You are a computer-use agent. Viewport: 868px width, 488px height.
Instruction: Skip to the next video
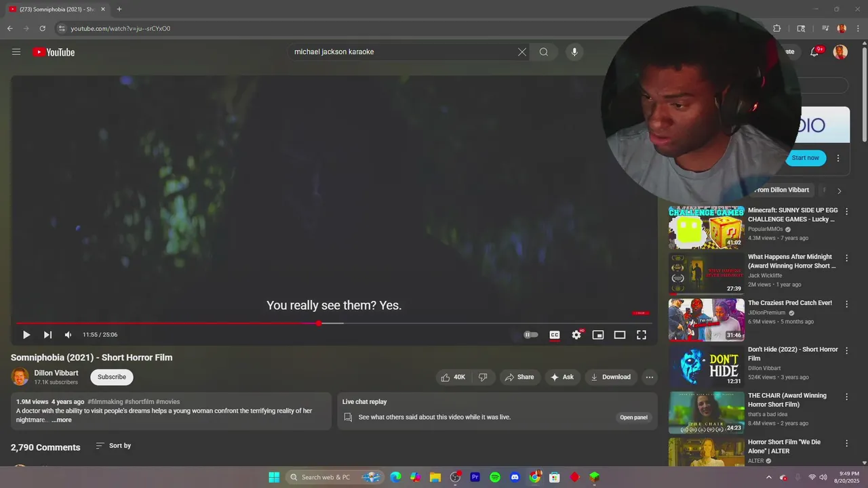[47, 335]
